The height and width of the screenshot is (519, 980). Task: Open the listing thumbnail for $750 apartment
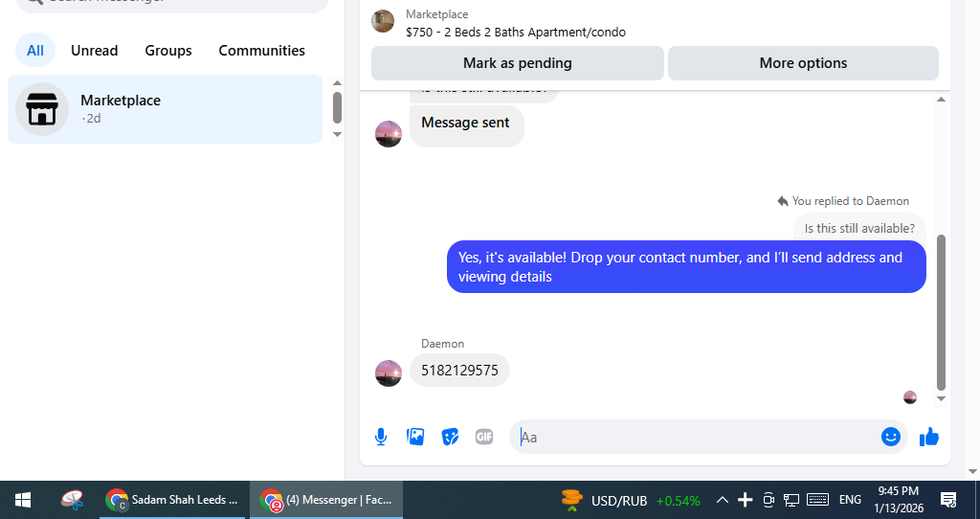tap(383, 21)
